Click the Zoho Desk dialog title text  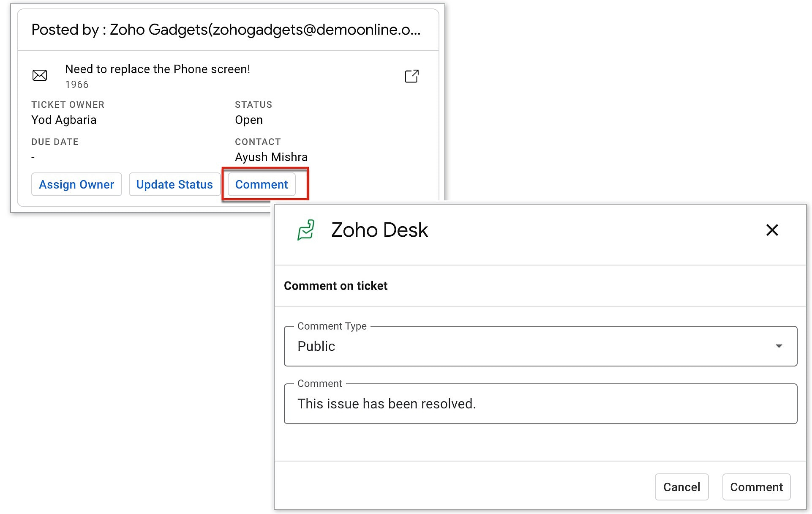coord(379,230)
